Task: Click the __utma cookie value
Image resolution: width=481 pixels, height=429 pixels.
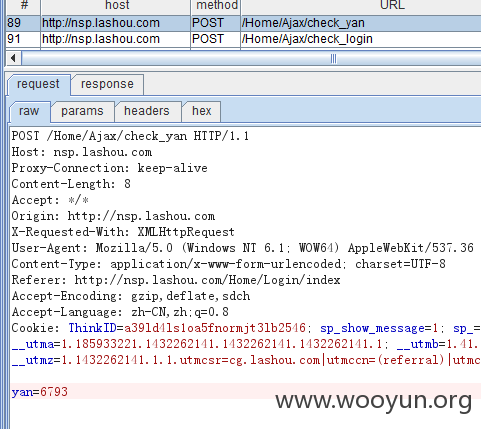Action: click(x=222, y=344)
